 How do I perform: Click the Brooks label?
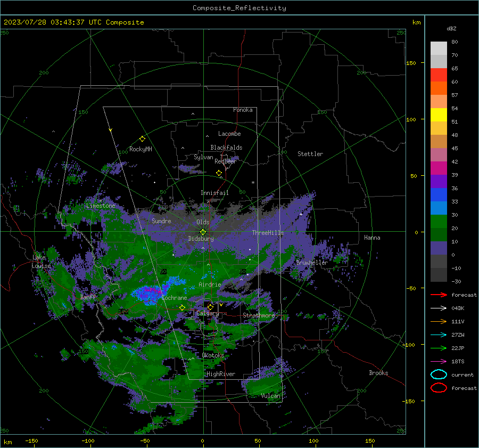point(378,373)
